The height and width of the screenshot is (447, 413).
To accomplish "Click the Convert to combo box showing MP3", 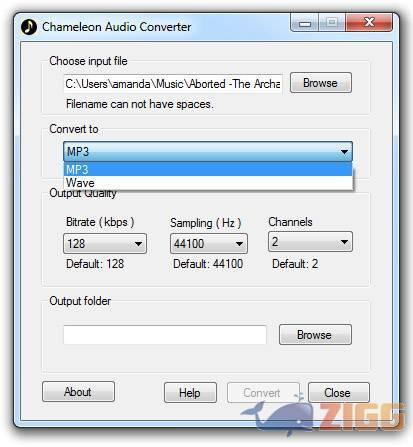I will click(208, 152).
